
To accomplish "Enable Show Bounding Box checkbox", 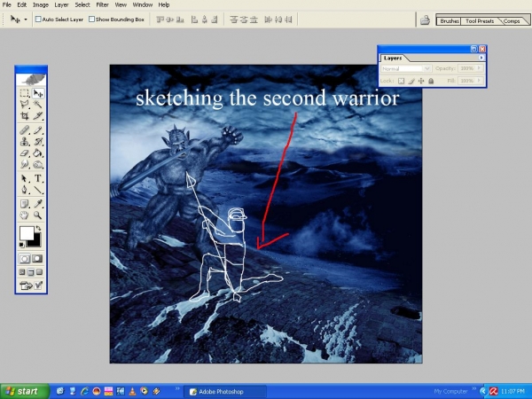I will click(x=91, y=20).
